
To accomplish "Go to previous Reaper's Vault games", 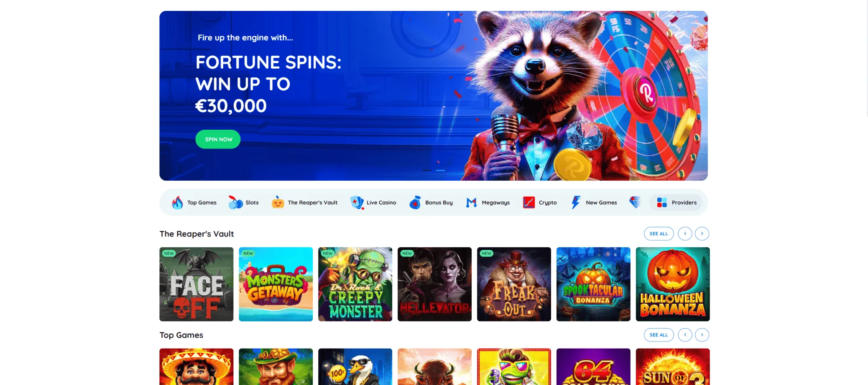I will click(685, 234).
